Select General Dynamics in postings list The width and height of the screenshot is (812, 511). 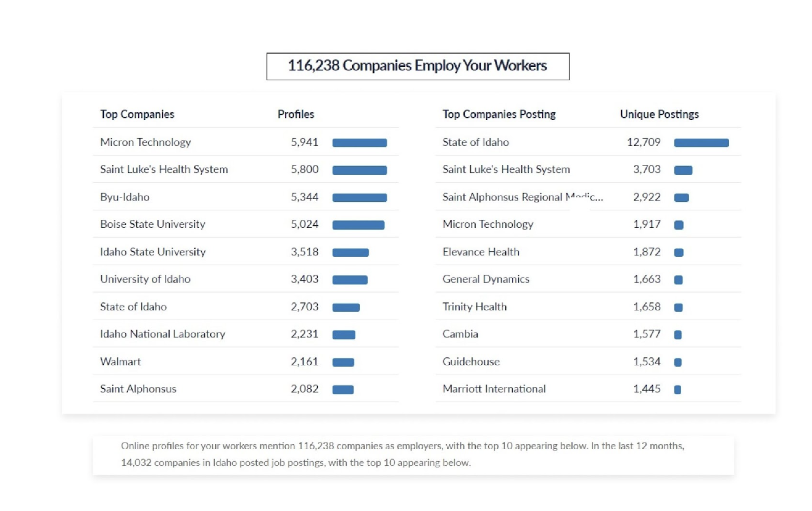[486, 279]
